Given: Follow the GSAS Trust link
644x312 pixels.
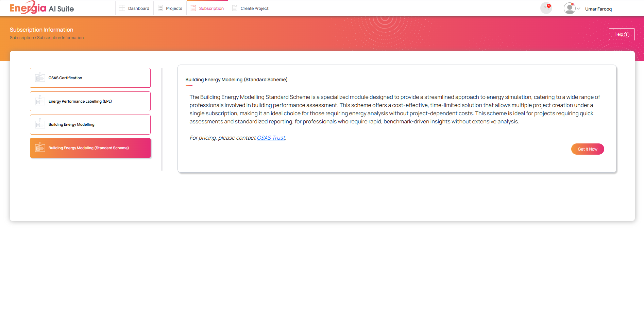Looking at the screenshot, I should click(x=271, y=138).
